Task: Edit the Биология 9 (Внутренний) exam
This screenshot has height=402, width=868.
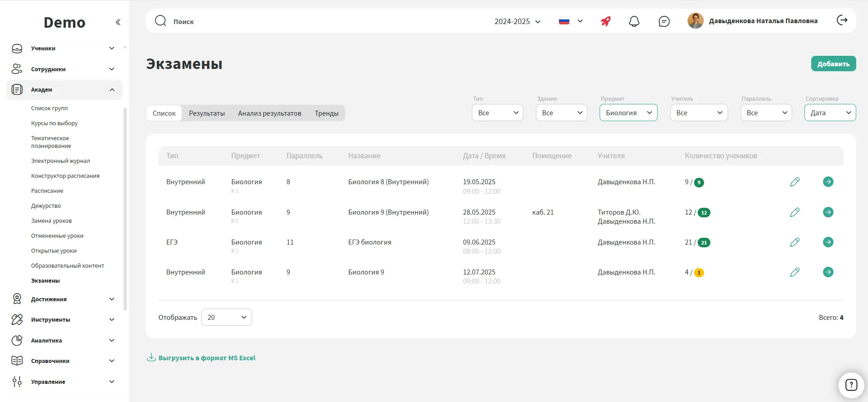Action: click(x=794, y=212)
